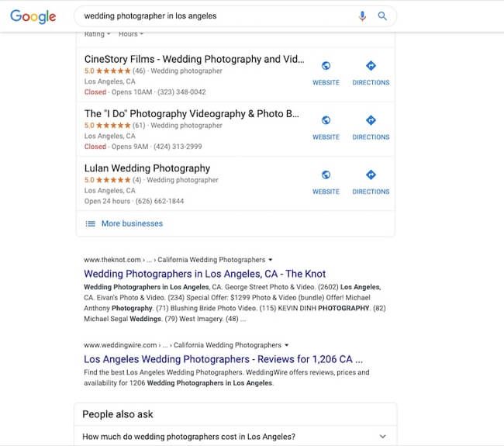Open theknot.com result URL dropdown arrow
The image size is (504, 446).
click(271, 260)
